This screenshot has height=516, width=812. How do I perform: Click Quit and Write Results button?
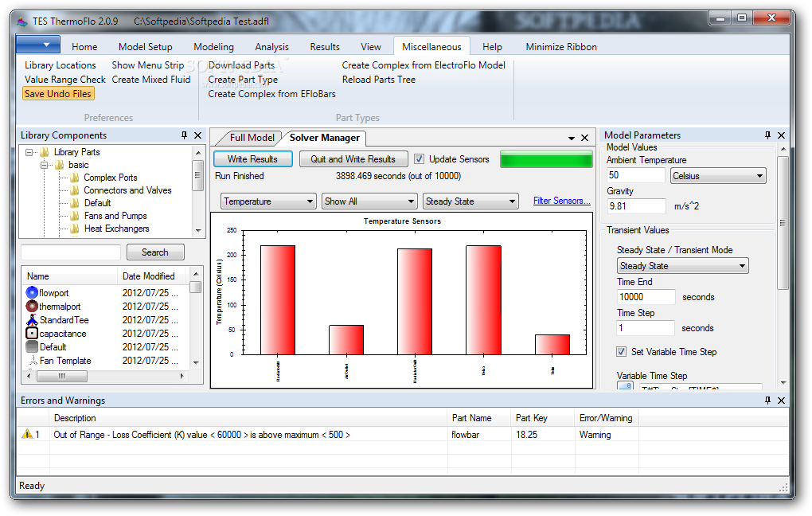353,159
